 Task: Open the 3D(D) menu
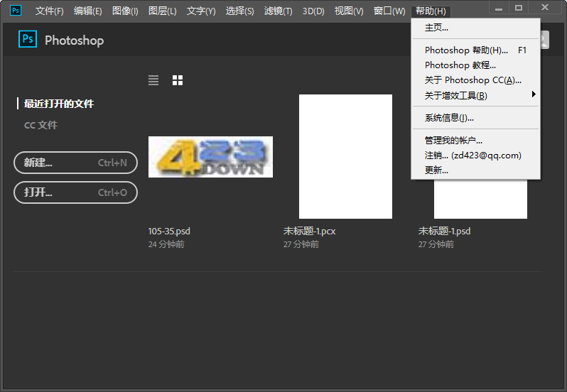(313, 11)
